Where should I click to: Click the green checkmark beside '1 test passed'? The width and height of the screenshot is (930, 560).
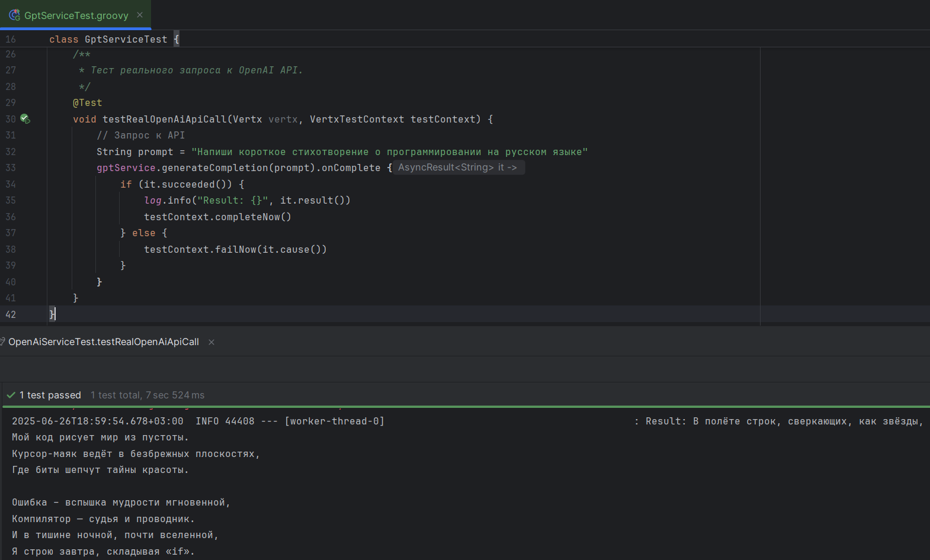coord(11,395)
